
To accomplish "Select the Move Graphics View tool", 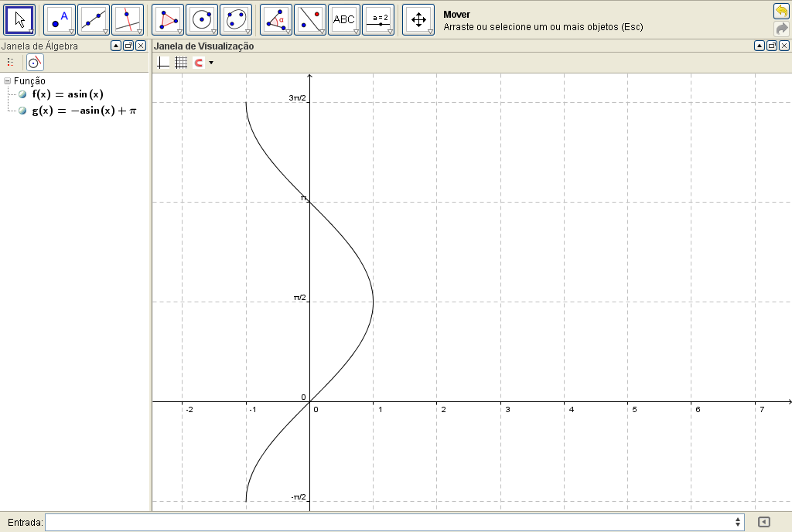I will pos(418,19).
